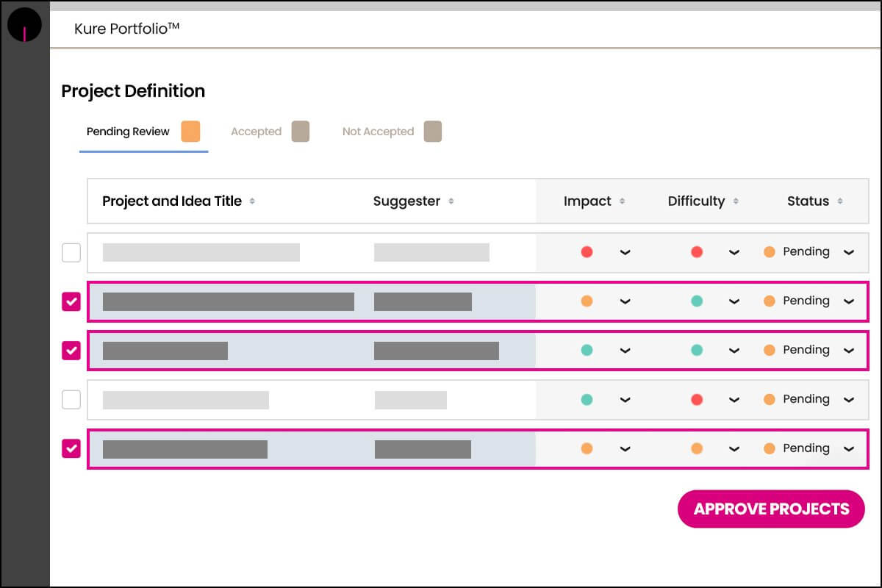The image size is (882, 588).
Task: Click the Kure Portfolio logo icon
Action: click(x=24, y=24)
